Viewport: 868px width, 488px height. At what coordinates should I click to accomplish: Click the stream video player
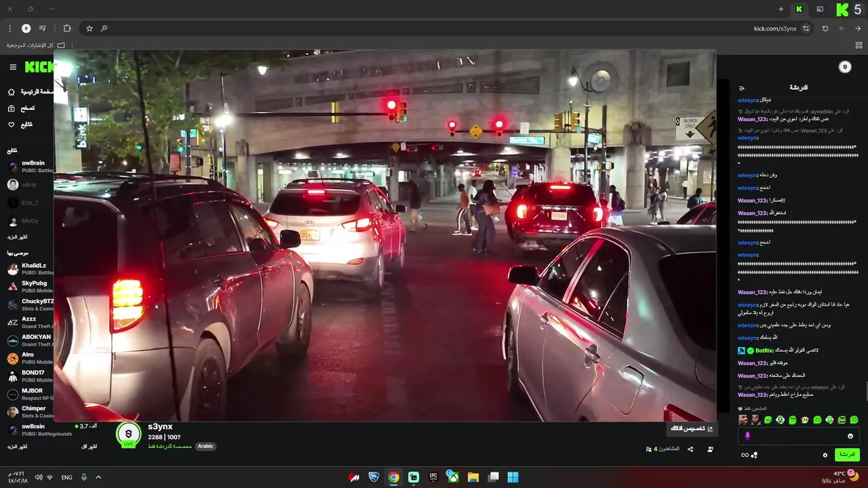pos(384,235)
